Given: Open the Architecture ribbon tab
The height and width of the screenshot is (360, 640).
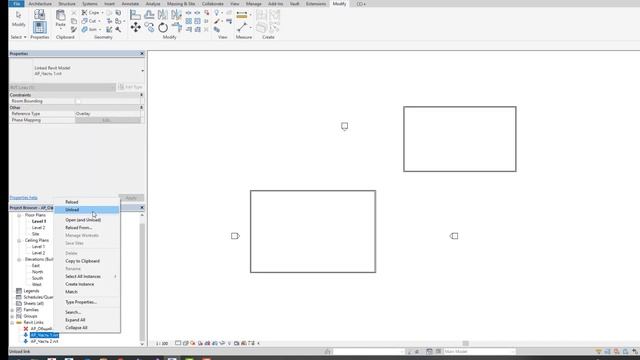Looking at the screenshot, I should pyautogui.click(x=40, y=4).
